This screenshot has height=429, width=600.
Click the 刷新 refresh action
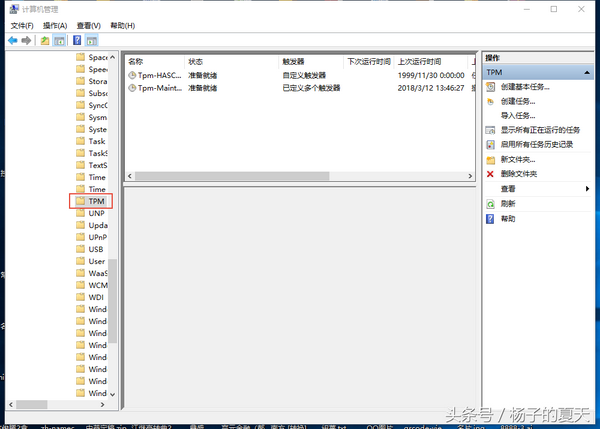[508, 203]
